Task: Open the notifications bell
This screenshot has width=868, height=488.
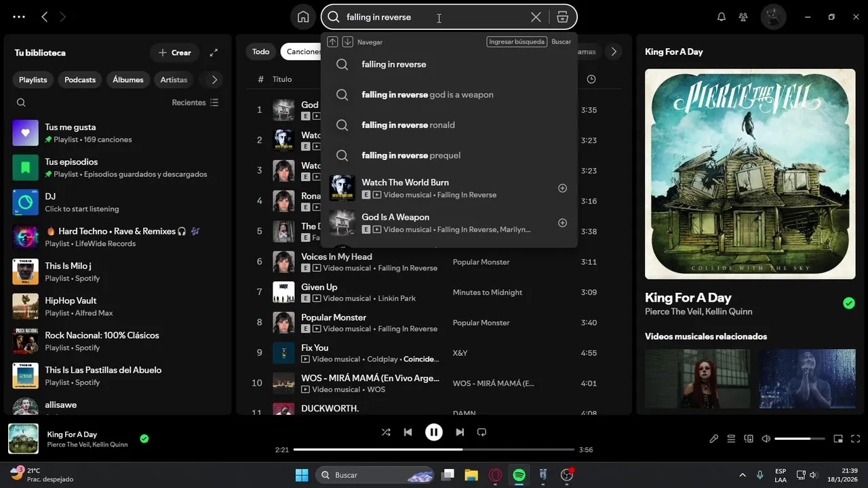Action: (x=722, y=17)
